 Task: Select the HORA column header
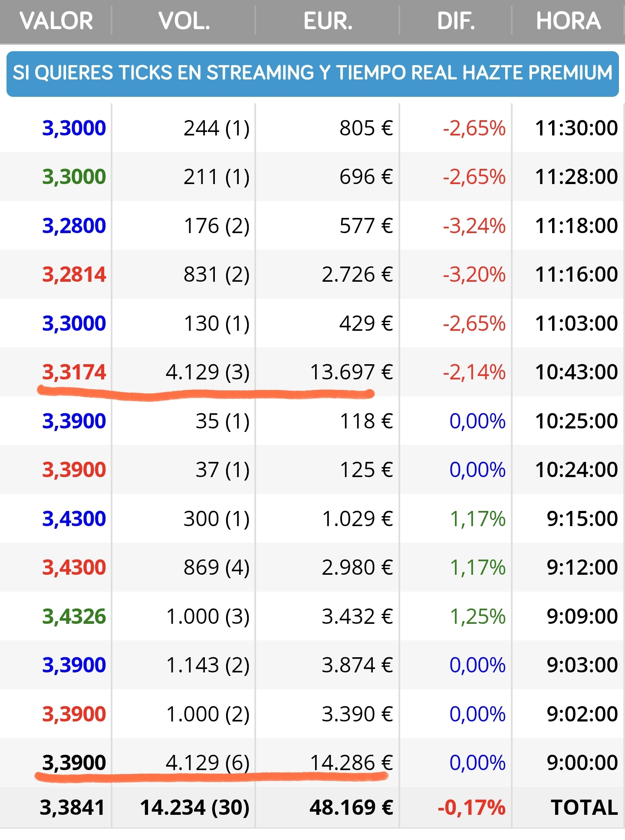point(568,21)
